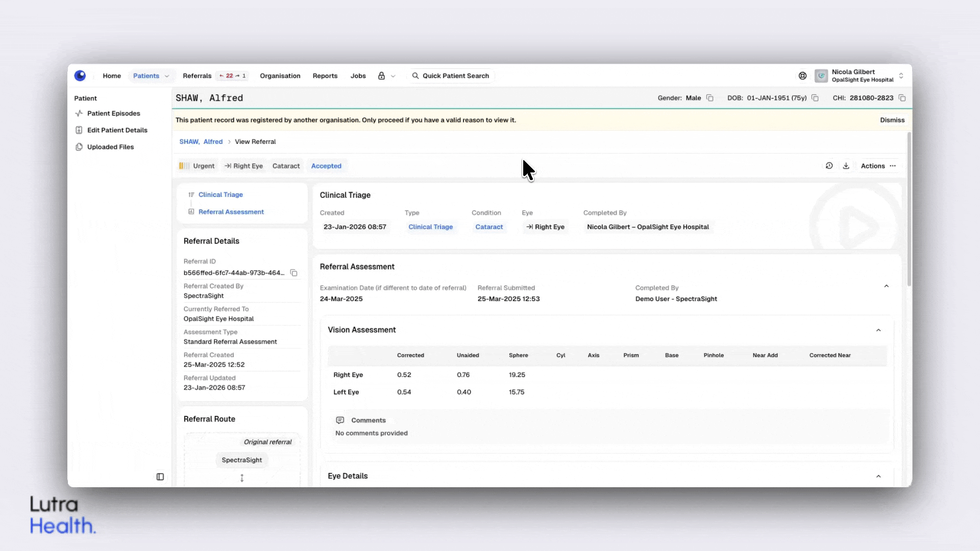Click the Cataract condition link

pos(489,227)
